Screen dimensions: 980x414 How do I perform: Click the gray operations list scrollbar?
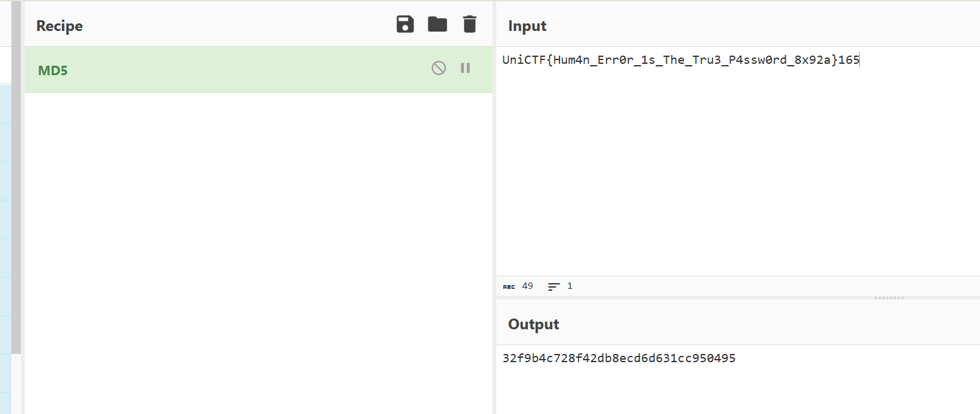(x=16, y=190)
